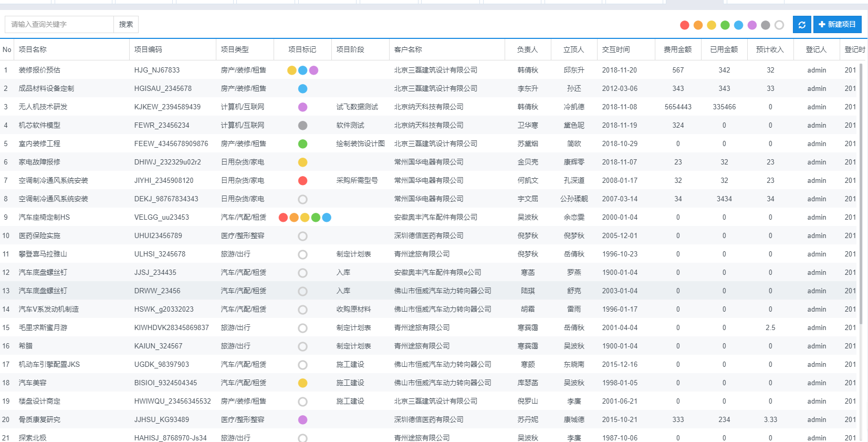
Task: Click purple mark dot in 装修报价预估 row
Action: [313, 70]
